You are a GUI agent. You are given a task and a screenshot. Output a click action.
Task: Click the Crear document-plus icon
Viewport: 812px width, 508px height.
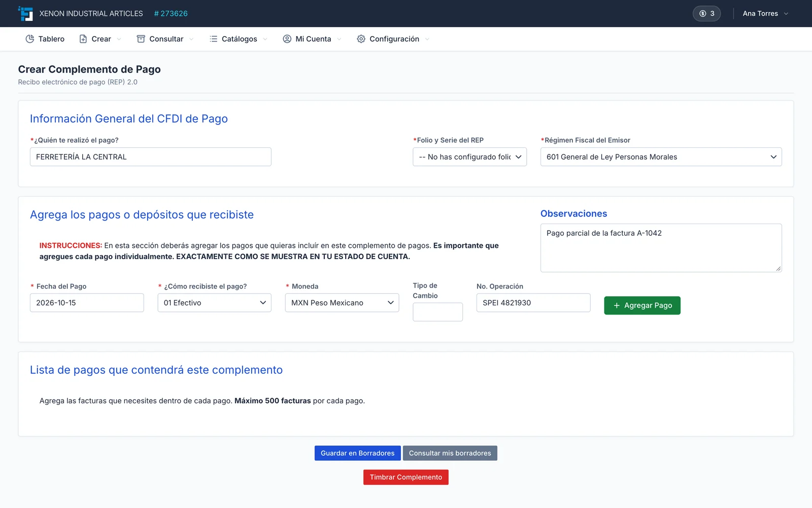point(83,39)
